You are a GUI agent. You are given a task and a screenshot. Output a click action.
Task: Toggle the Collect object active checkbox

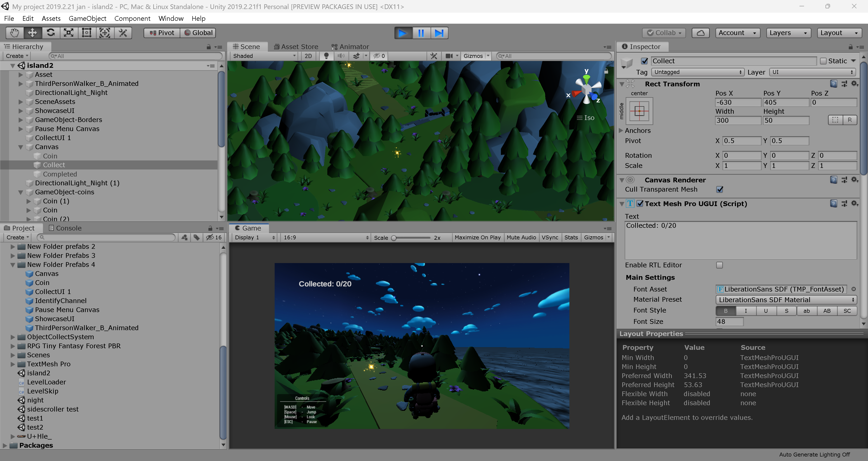pos(644,61)
